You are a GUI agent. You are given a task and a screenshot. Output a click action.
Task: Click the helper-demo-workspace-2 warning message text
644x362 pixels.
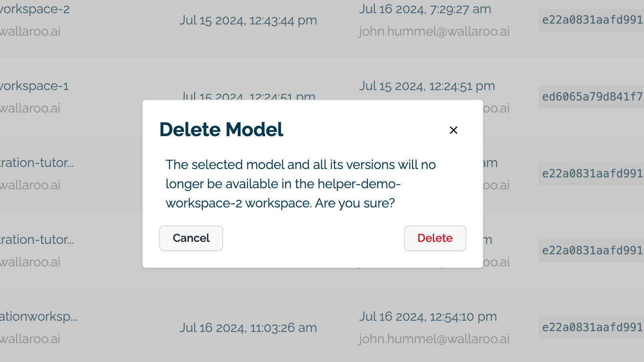coord(300,184)
